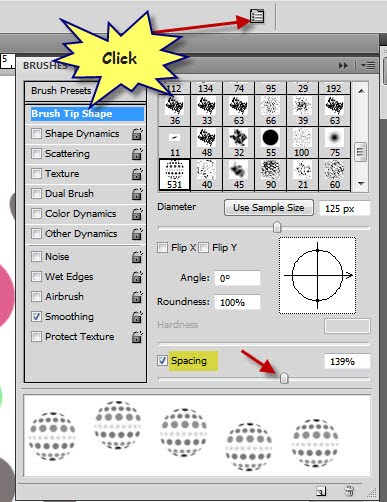Select the brush tip numbered 66

pos(271,110)
